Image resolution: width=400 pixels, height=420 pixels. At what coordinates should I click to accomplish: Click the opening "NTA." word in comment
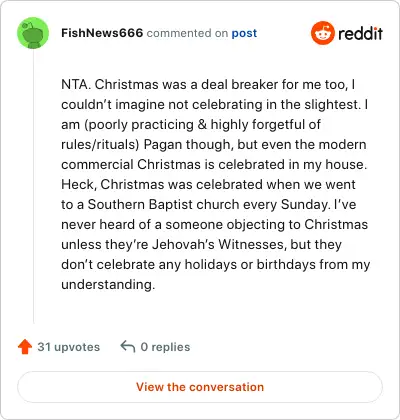tap(76, 84)
